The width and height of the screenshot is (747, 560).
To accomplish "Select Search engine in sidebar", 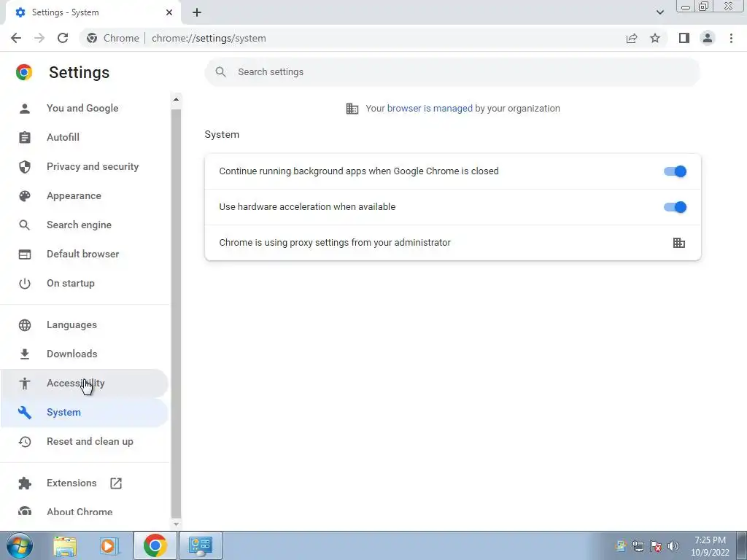I will pyautogui.click(x=84, y=225).
